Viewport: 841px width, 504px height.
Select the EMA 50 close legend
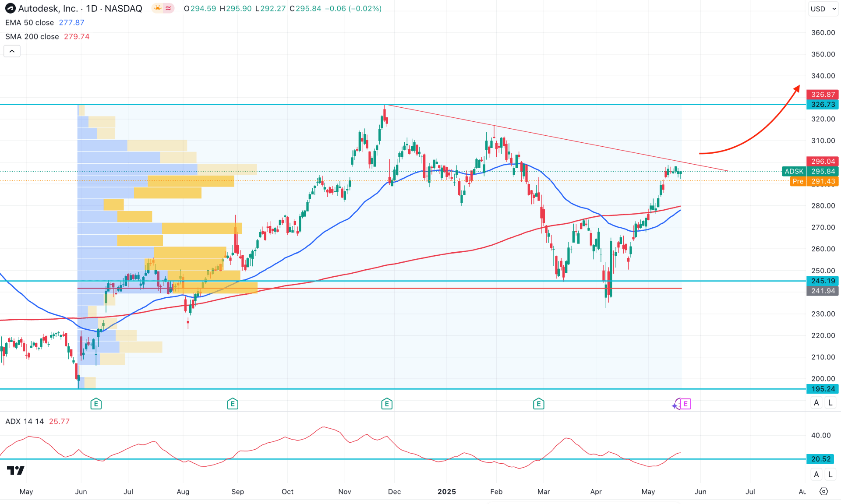pyautogui.click(x=29, y=22)
